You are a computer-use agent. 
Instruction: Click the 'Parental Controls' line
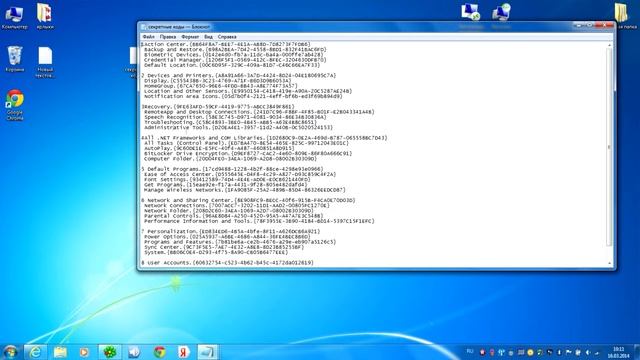pos(234,216)
